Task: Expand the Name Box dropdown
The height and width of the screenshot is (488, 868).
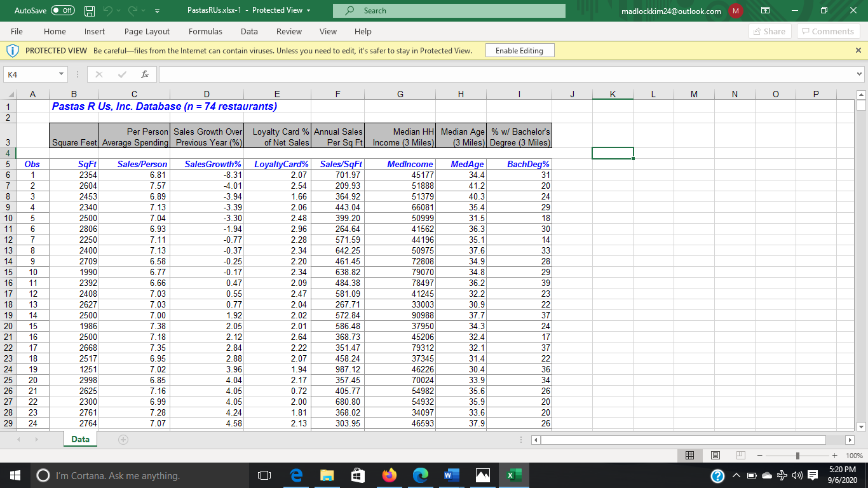Action: [62, 75]
